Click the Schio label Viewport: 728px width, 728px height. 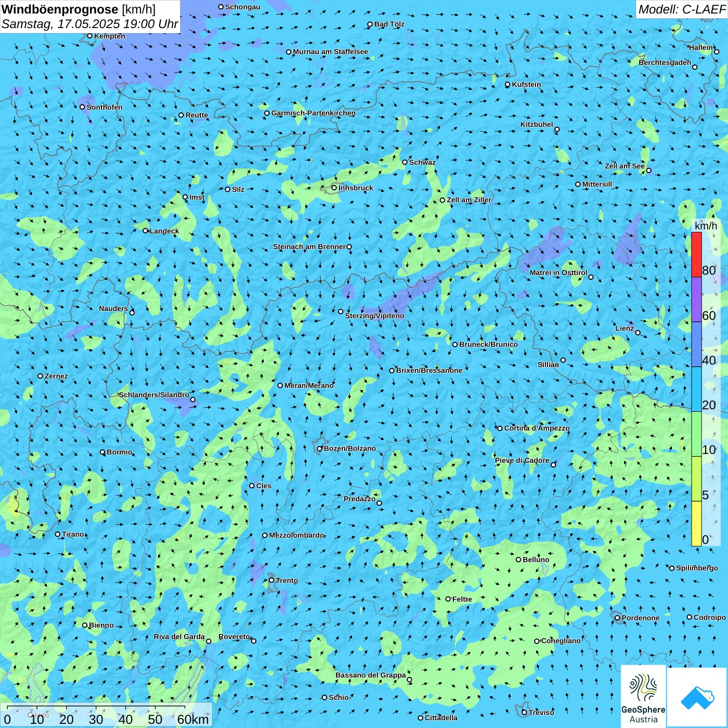tap(339, 697)
